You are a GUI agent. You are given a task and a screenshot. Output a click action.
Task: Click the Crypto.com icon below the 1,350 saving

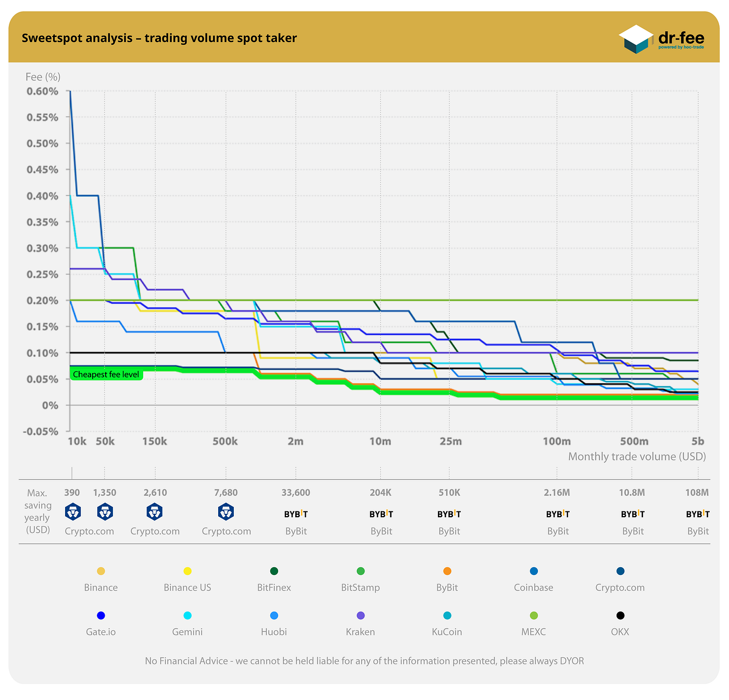[x=105, y=512]
